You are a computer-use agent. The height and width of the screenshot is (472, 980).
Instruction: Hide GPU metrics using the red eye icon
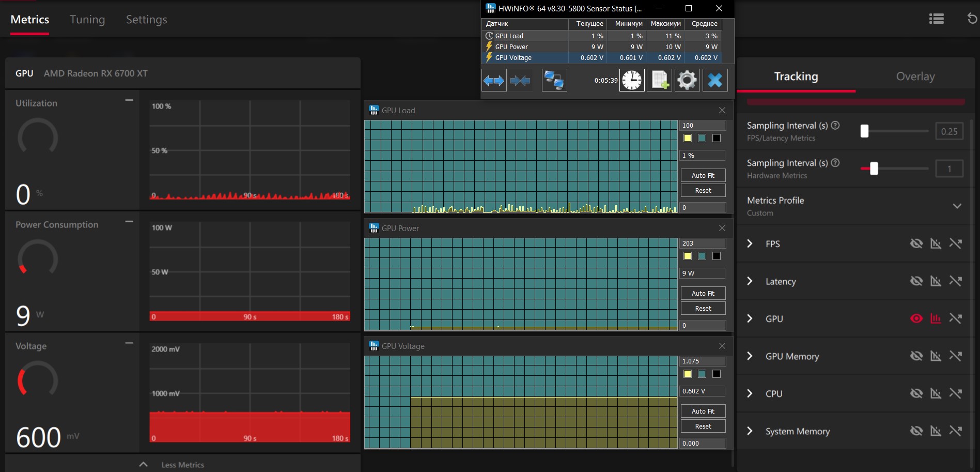[916, 318]
